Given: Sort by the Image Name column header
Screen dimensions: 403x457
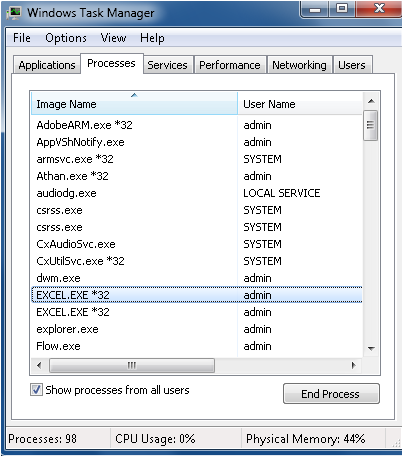Looking at the screenshot, I should click(x=134, y=104).
